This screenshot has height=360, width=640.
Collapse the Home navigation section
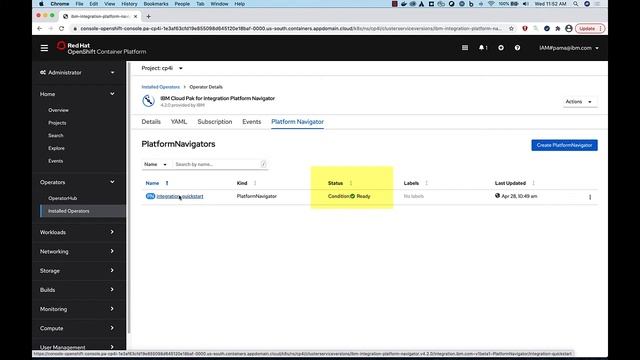[x=77, y=94]
